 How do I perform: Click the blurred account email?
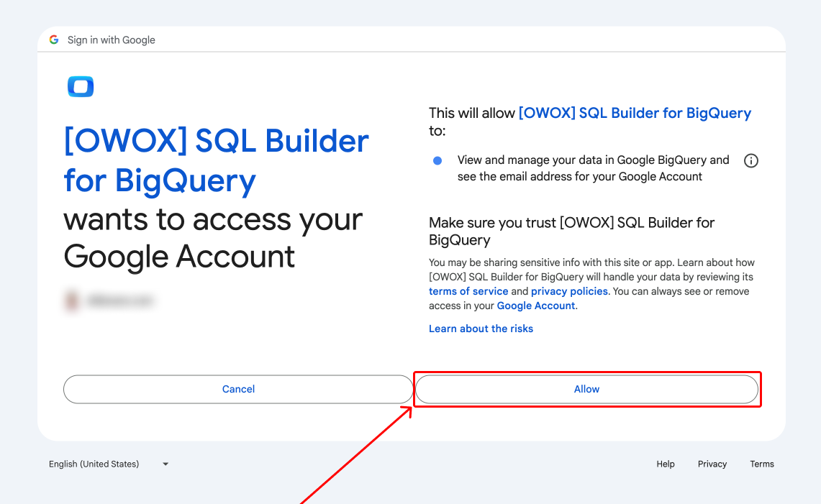point(120,301)
